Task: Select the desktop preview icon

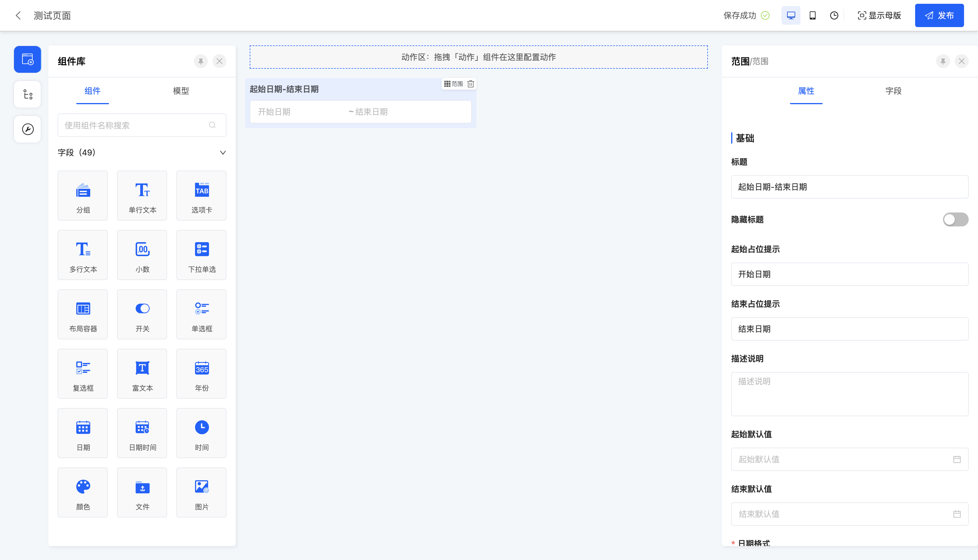Action: click(x=791, y=15)
